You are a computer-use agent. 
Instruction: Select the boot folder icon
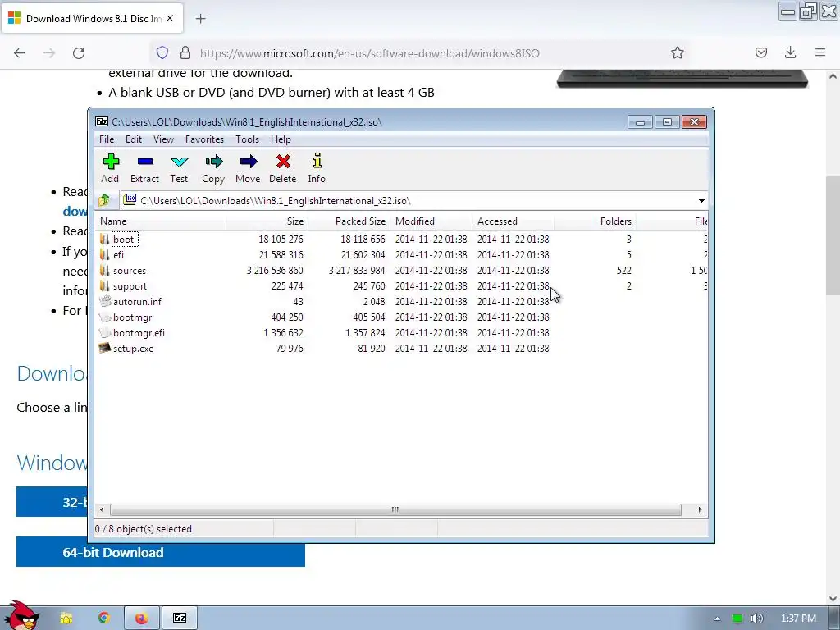point(104,239)
